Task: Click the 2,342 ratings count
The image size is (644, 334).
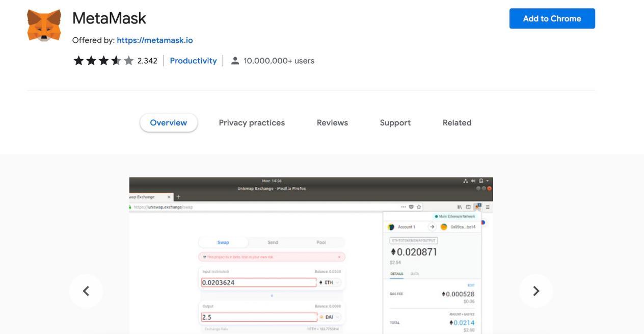Action: tap(147, 61)
